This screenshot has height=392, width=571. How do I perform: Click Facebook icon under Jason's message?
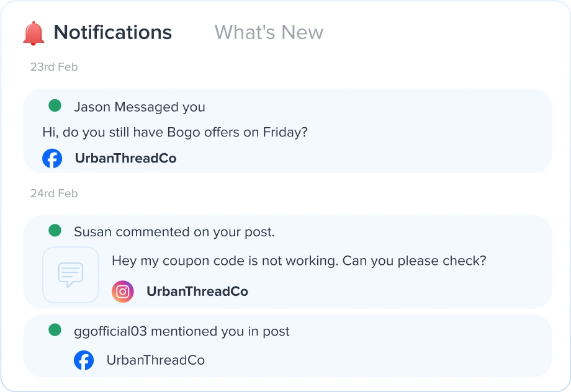click(x=52, y=158)
